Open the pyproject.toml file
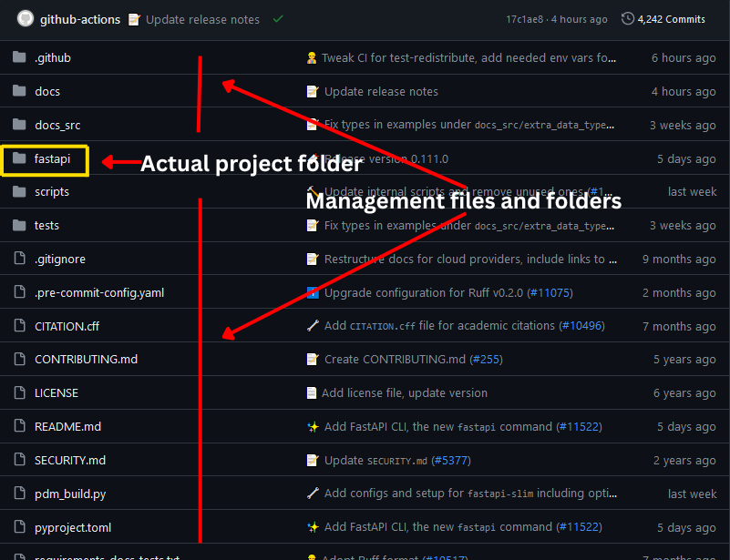 [x=73, y=528]
